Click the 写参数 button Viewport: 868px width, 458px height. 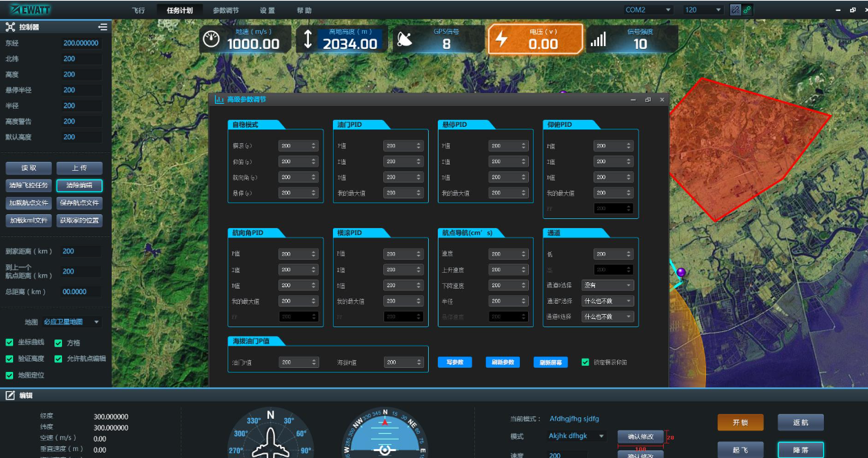(454, 362)
